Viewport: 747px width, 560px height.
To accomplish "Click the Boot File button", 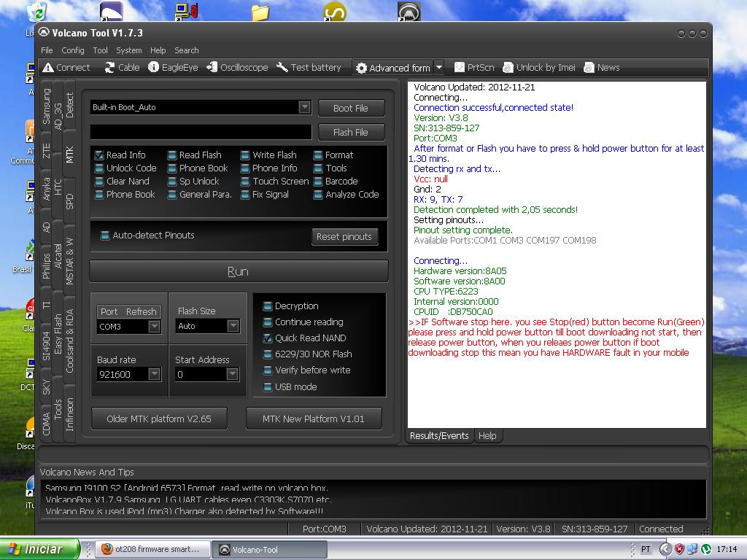I will (x=351, y=109).
